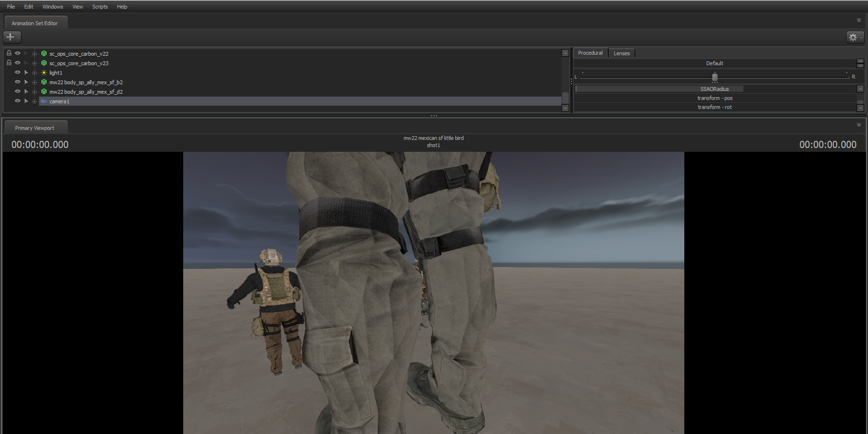Screen dimensions: 868x434
Task: Select the camera1 camera icon
Action: tap(45, 101)
